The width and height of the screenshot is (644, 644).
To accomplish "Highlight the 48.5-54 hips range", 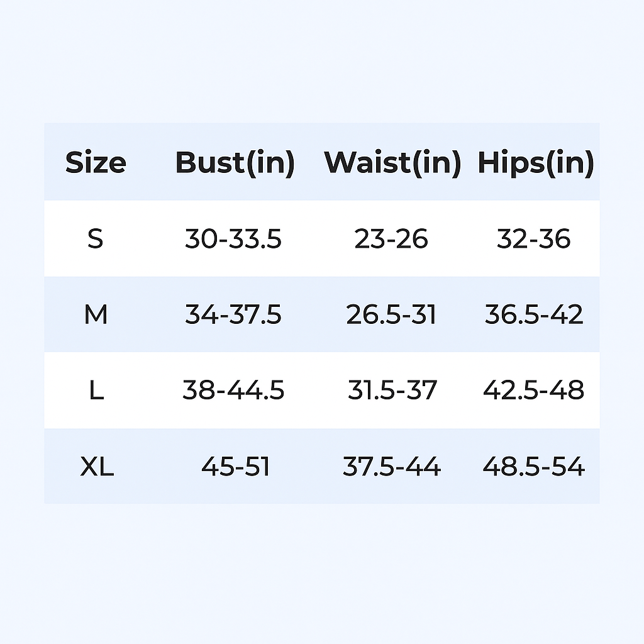I will click(534, 467).
